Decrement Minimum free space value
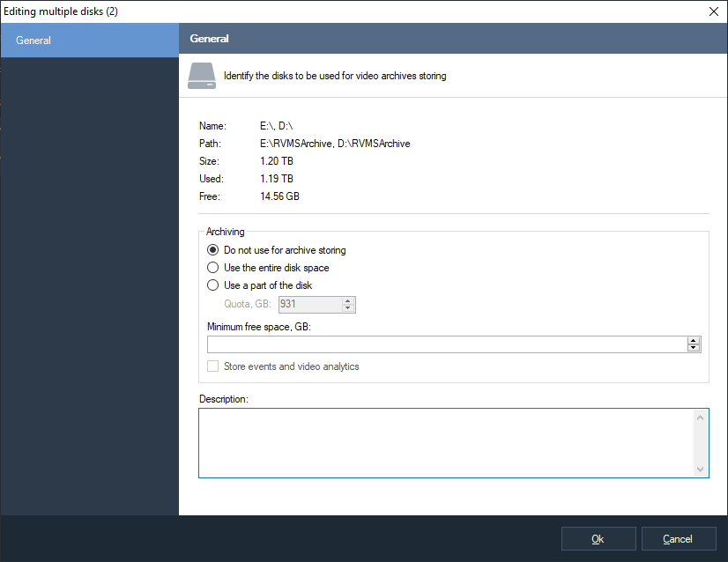 pos(694,348)
